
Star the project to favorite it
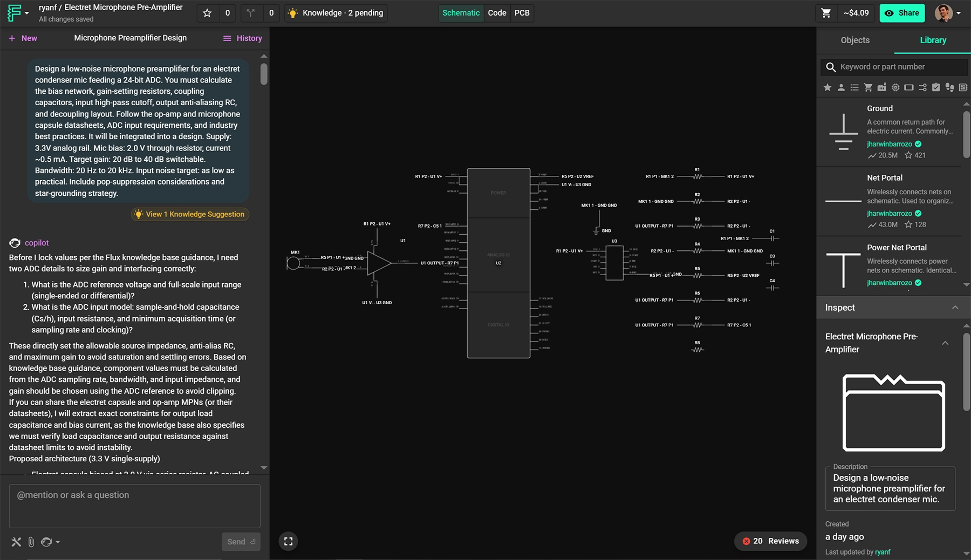pos(207,12)
